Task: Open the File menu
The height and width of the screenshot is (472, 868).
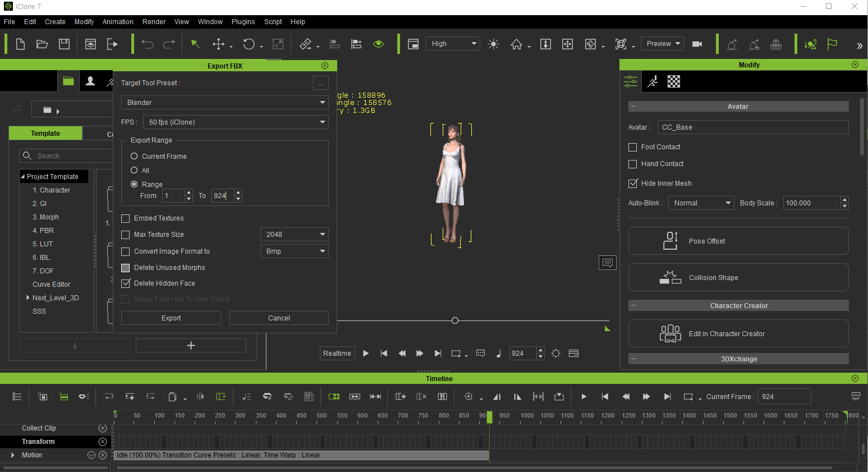Action: (10, 22)
